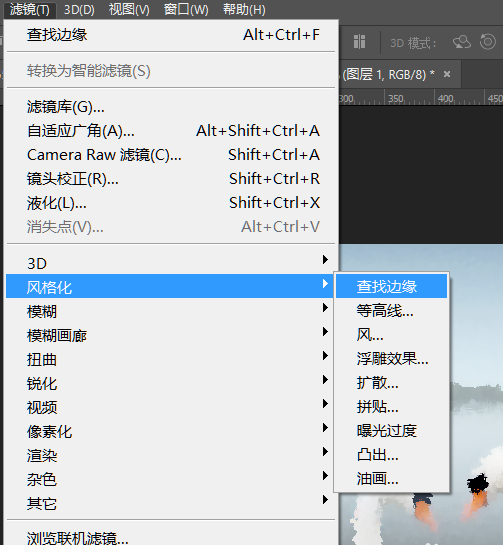Viewport: 503px width, 545px height.
Task: Expand the 渲染 submenu
Action: 172,455
